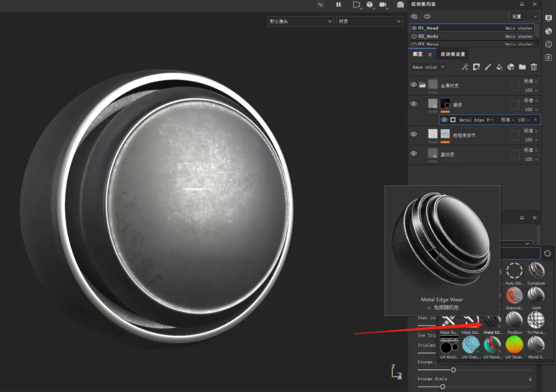Switch to the 纹理集设置 tab
556x392 pixels.
(x=453, y=54)
